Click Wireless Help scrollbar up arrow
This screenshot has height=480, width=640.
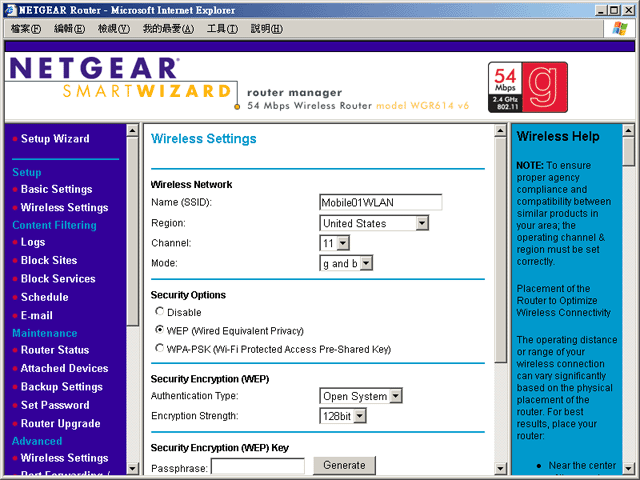coord(628,131)
